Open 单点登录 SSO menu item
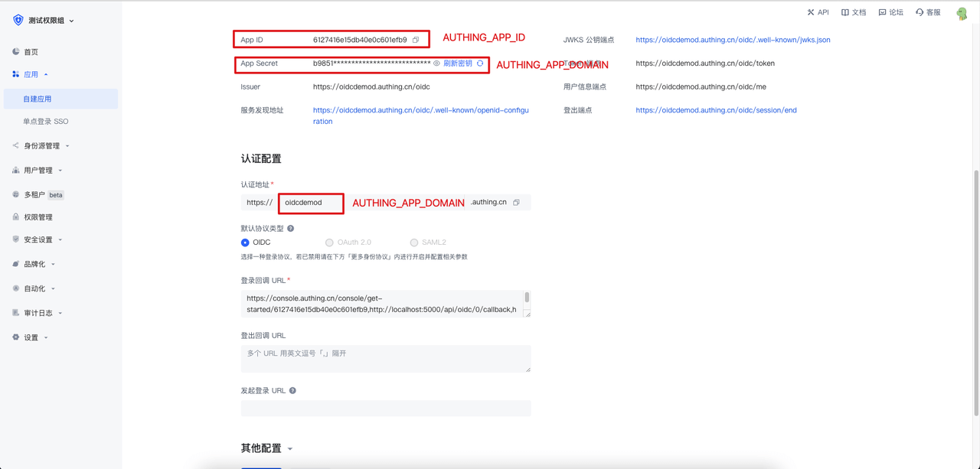 pyautogui.click(x=46, y=122)
